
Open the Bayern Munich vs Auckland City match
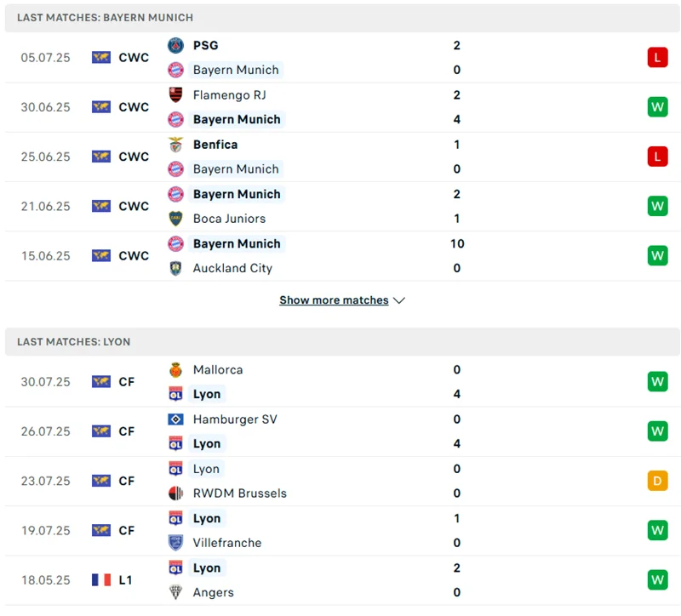[x=340, y=256]
